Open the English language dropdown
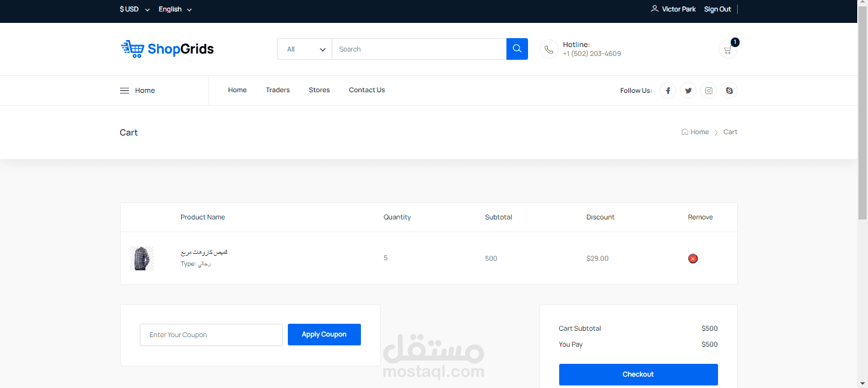This screenshot has width=868, height=388. pyautogui.click(x=175, y=9)
